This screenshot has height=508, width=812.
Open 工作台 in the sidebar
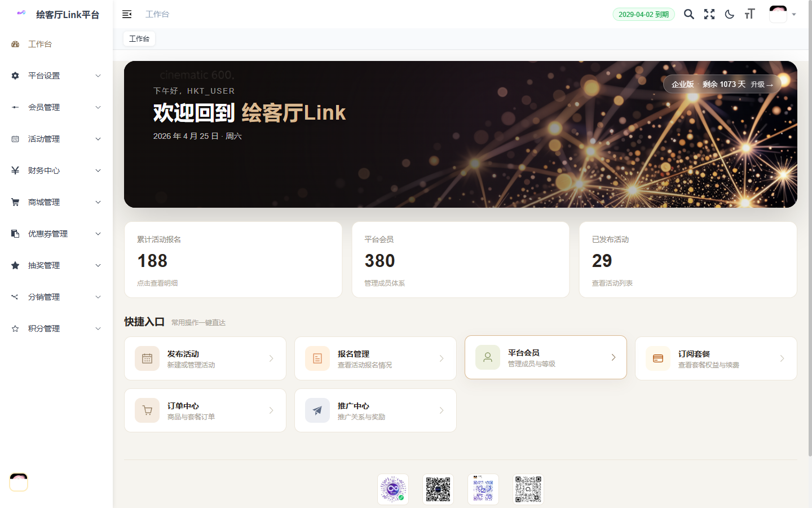[x=39, y=44]
